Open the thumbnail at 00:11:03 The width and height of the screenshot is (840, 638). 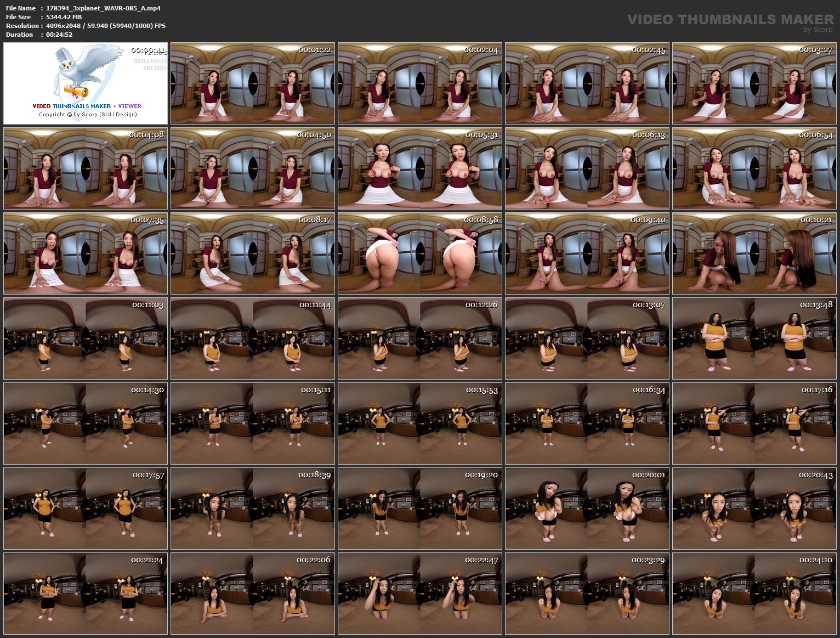pyautogui.click(x=85, y=338)
